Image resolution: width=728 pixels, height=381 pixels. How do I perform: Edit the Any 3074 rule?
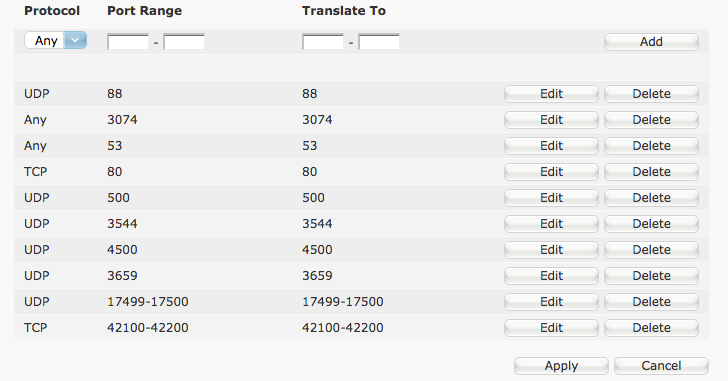551,120
